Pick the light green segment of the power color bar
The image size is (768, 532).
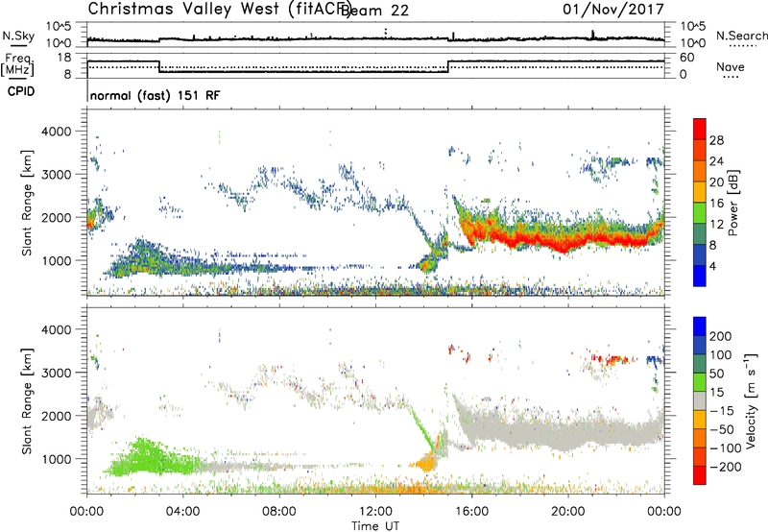coord(700,212)
